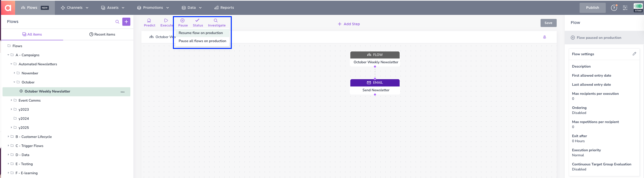Edit Flow settings with pencil icon

(634, 54)
